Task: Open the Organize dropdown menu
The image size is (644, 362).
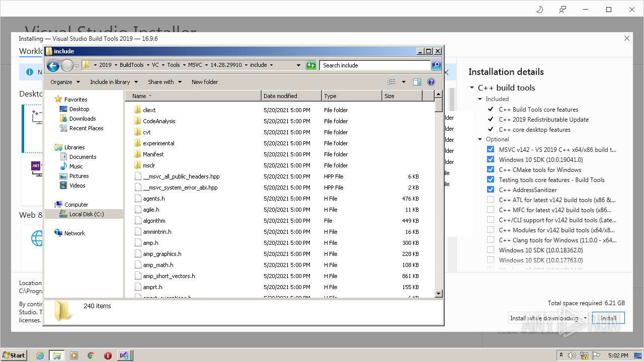Action: click(x=65, y=82)
